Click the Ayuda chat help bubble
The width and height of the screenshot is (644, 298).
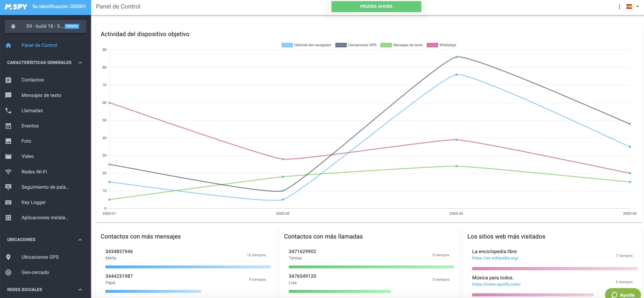[623, 294]
